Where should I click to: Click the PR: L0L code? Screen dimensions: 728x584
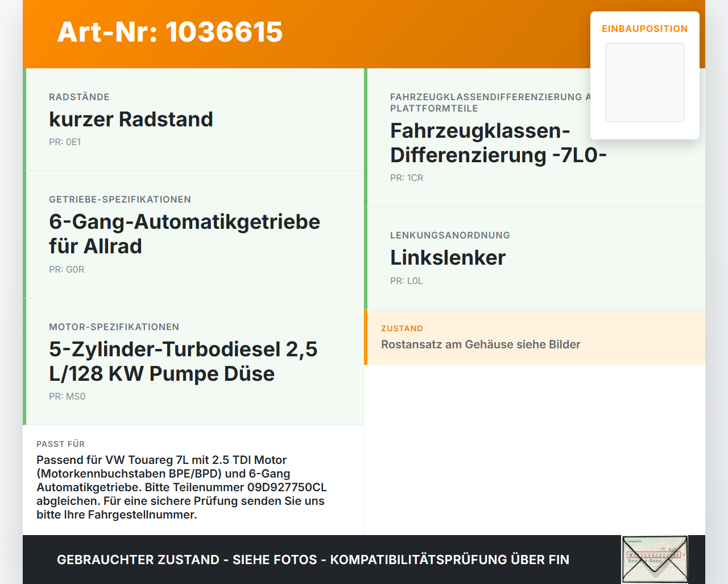click(407, 281)
